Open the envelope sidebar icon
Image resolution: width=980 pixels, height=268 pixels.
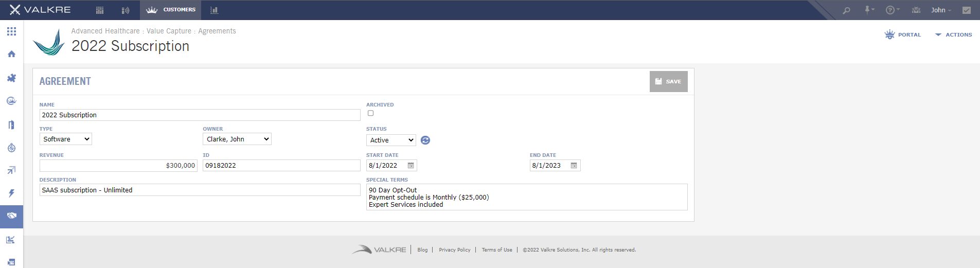pos(11,262)
